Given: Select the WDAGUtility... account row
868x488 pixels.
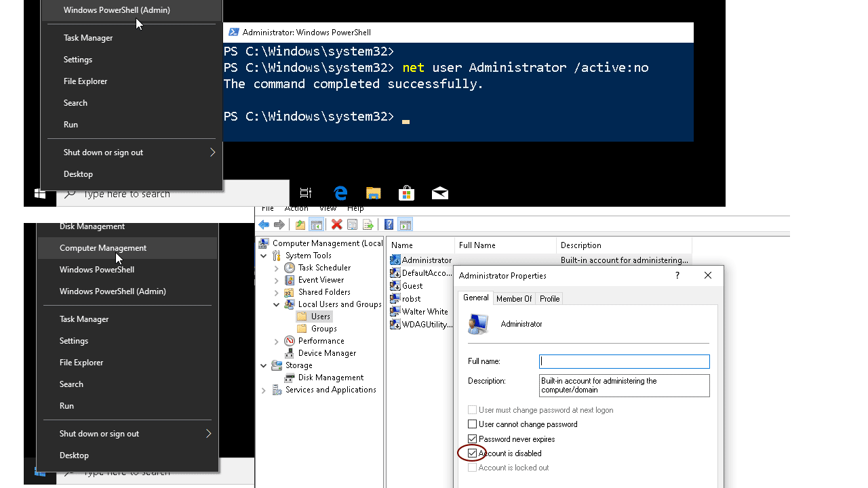Looking at the screenshot, I should point(421,325).
